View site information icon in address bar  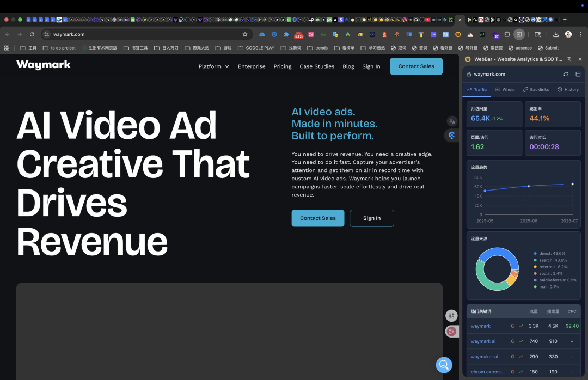click(46, 34)
